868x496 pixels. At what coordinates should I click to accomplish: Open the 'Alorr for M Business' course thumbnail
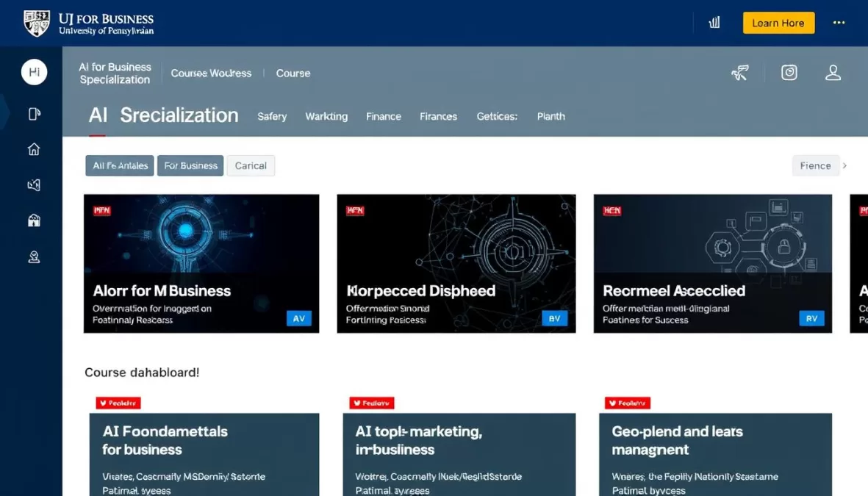click(x=201, y=265)
